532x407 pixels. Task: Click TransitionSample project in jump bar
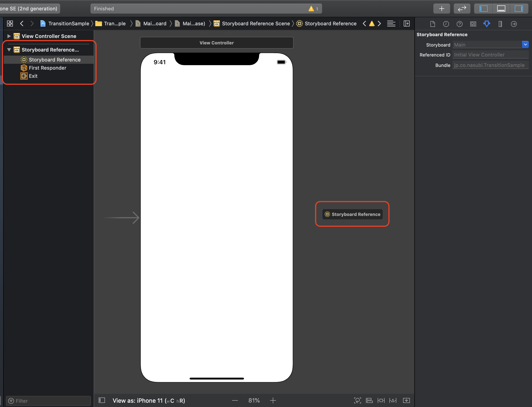[64, 24]
